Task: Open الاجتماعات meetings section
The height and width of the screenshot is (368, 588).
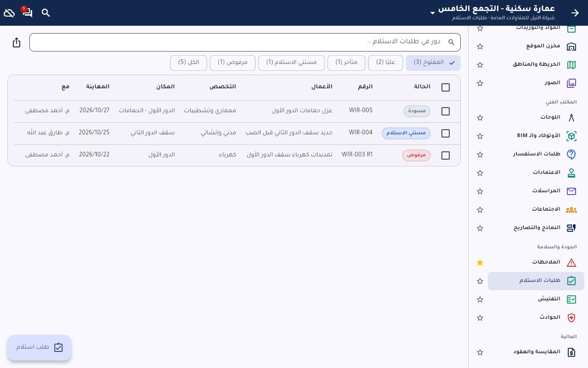Action: [x=536, y=210]
